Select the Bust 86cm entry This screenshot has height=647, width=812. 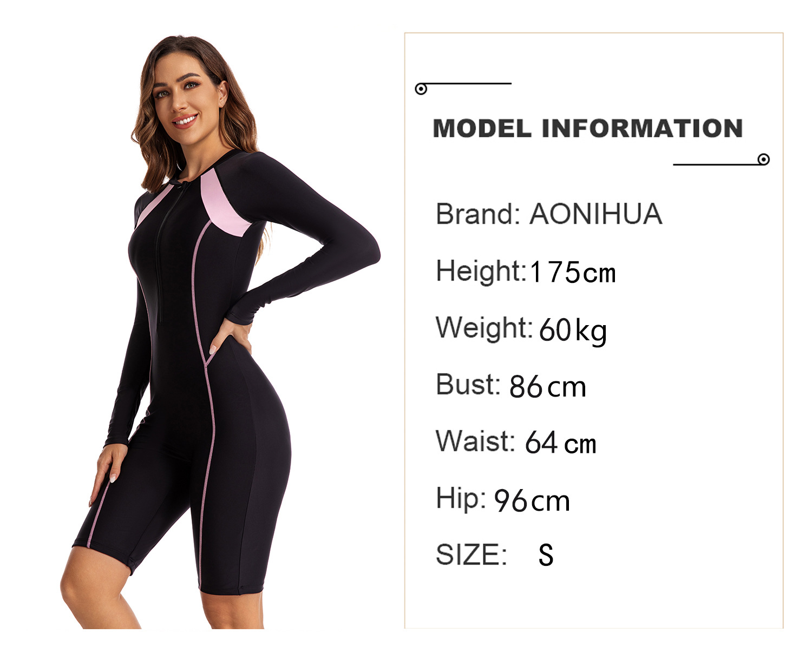tap(511, 386)
